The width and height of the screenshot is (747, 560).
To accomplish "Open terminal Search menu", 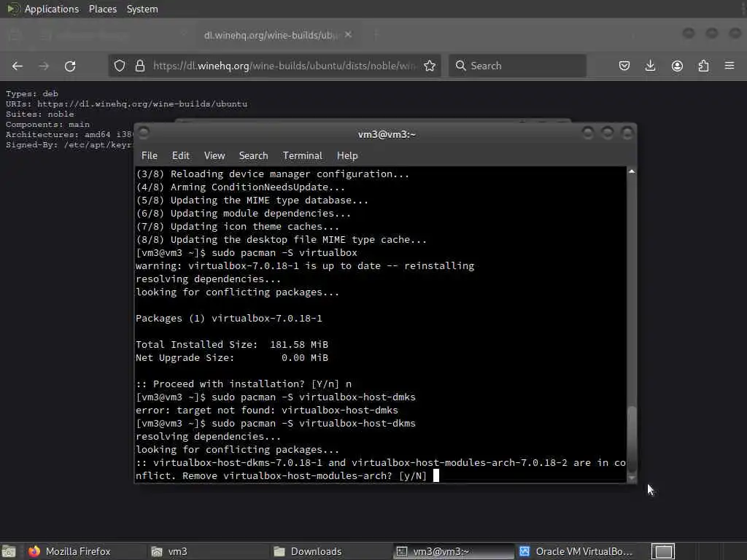I will (x=253, y=156).
